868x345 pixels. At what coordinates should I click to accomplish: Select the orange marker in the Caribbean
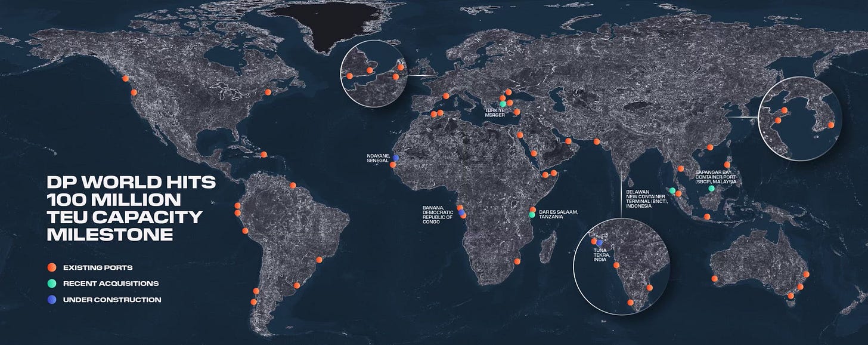pyautogui.click(x=263, y=155)
